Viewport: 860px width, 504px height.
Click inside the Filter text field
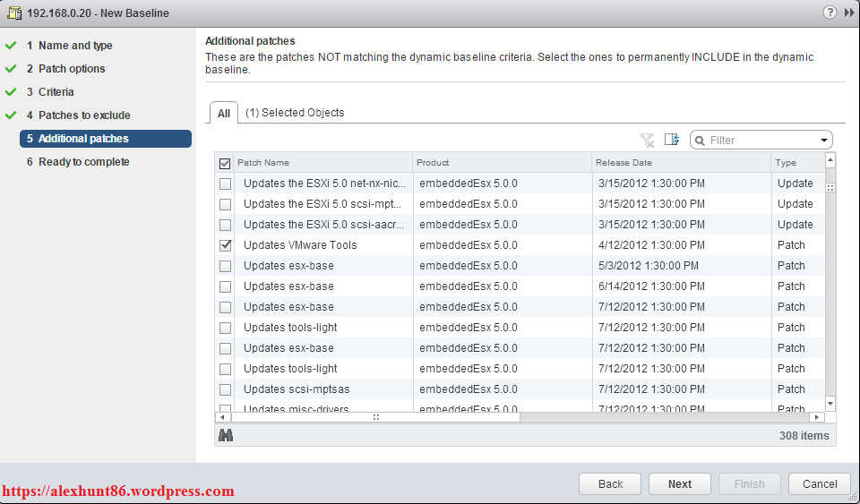[x=761, y=141]
